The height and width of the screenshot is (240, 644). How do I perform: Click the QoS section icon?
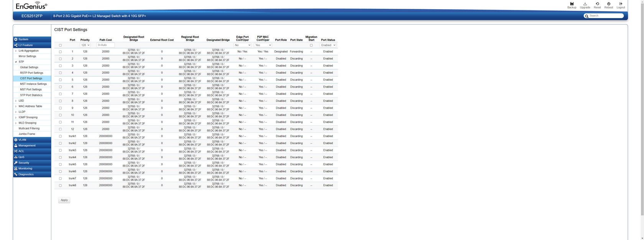(x=16, y=157)
